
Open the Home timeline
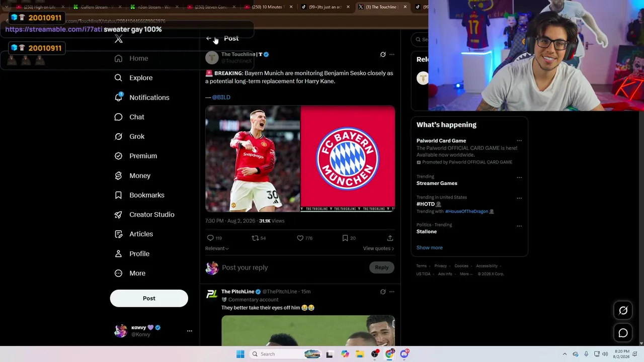[131, 58]
